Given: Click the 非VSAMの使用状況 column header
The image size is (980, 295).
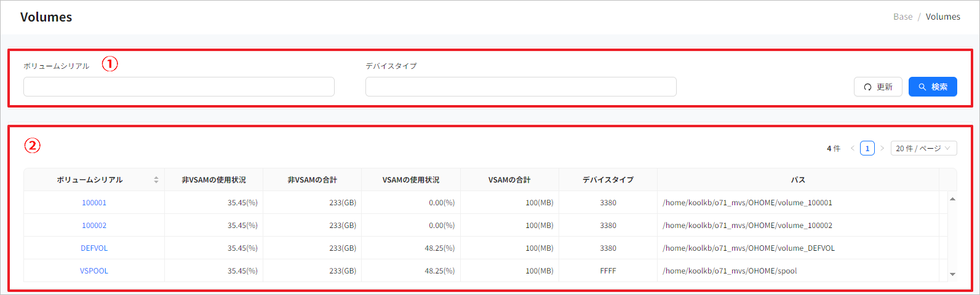Looking at the screenshot, I should pos(214,180).
